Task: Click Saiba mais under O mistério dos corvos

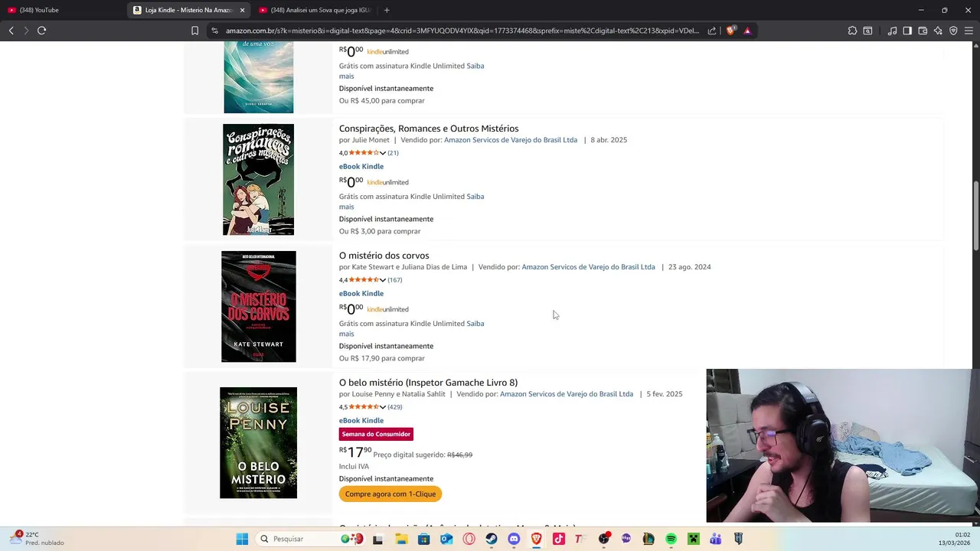Action: tap(475, 324)
